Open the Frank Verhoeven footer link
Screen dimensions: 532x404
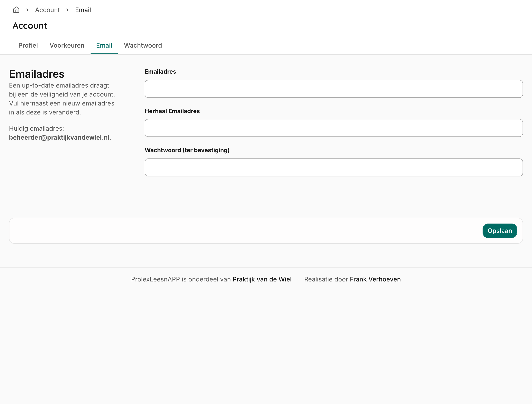[375, 279]
